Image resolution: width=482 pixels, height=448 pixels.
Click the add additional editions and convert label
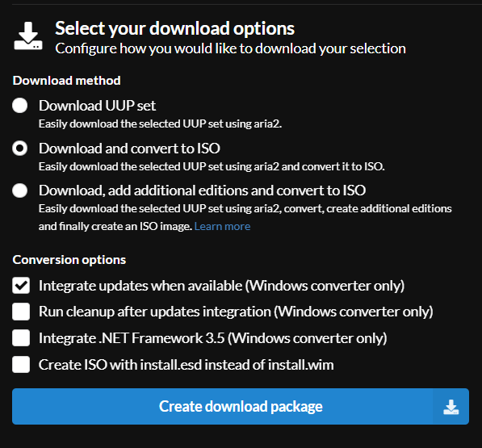pos(203,191)
